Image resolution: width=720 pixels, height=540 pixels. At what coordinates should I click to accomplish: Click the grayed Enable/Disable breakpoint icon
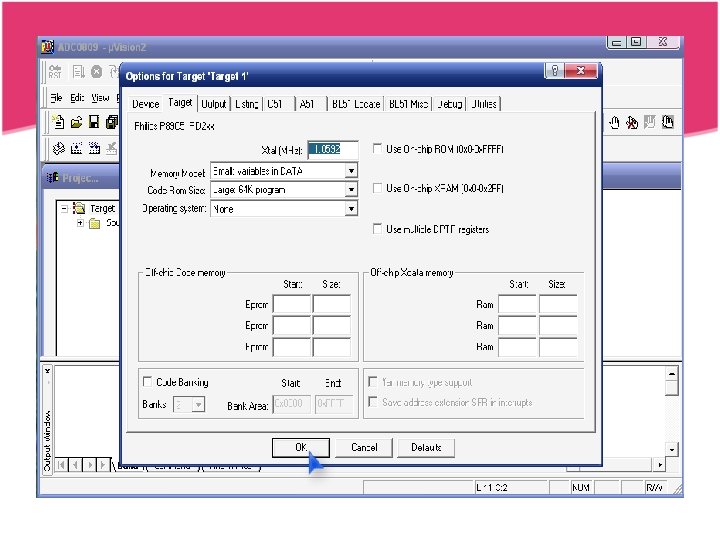[x=650, y=123]
